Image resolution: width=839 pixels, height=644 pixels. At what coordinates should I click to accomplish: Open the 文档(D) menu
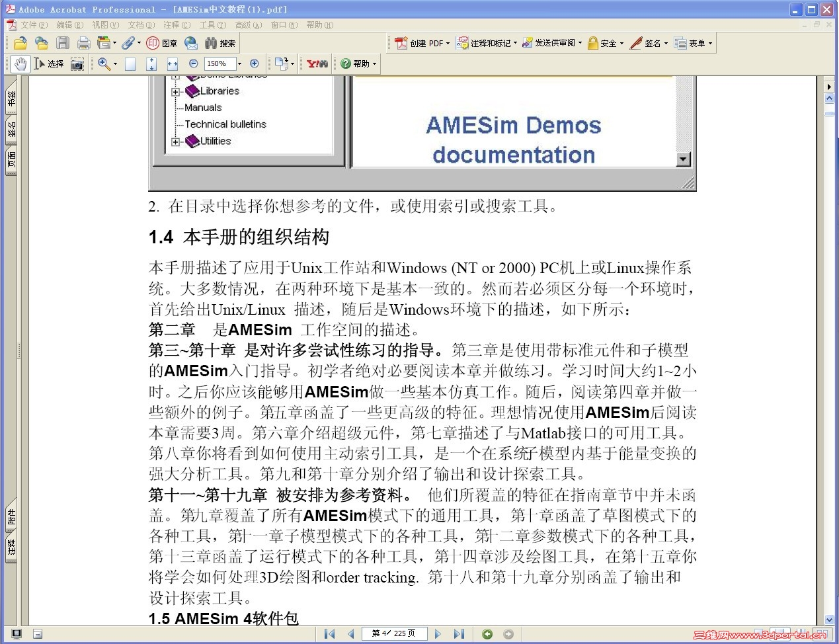tap(141, 25)
